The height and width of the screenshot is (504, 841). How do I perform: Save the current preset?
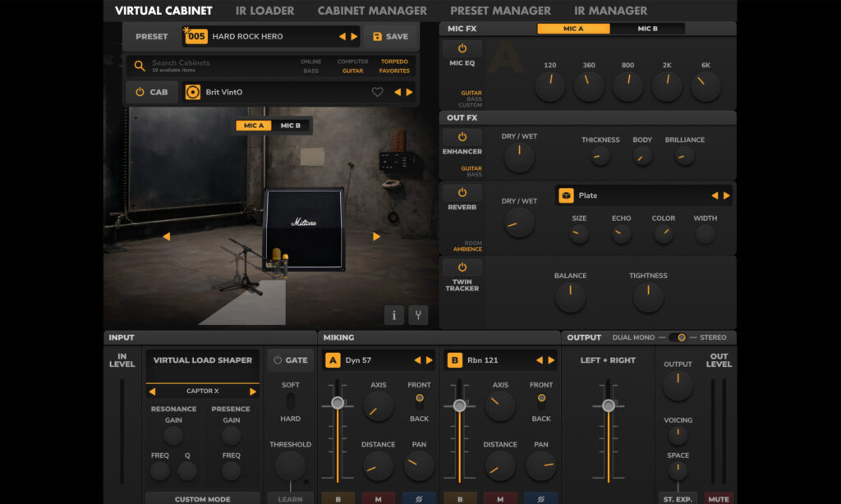tap(390, 37)
